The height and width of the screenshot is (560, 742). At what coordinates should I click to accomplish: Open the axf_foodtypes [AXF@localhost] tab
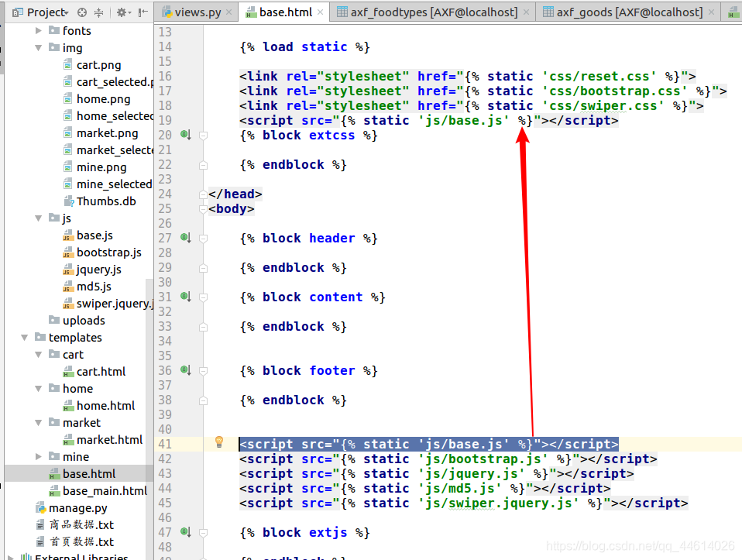point(434,12)
